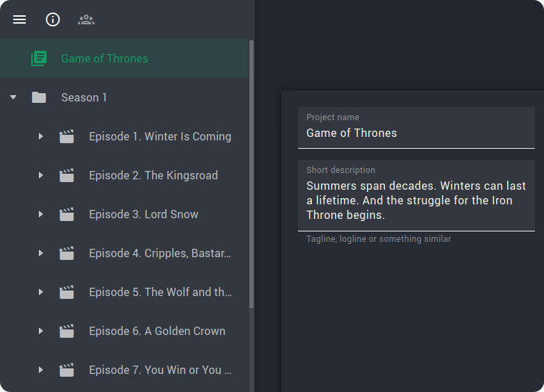Click the Project name input field
Image resolution: width=544 pixels, height=392 pixels.
(416, 128)
